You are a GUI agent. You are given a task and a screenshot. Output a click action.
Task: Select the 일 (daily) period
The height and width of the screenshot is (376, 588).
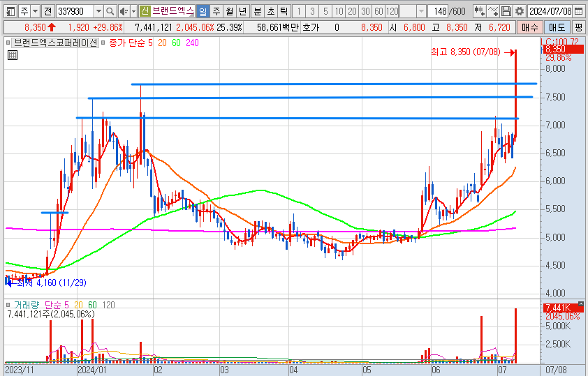(x=203, y=11)
